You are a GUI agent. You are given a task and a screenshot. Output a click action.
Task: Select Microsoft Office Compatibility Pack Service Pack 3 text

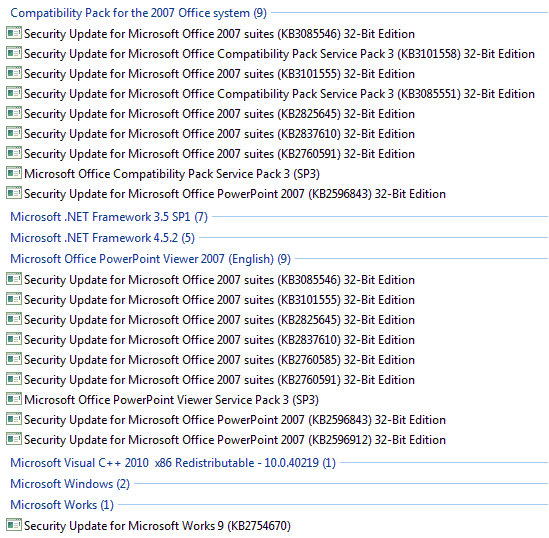(172, 174)
